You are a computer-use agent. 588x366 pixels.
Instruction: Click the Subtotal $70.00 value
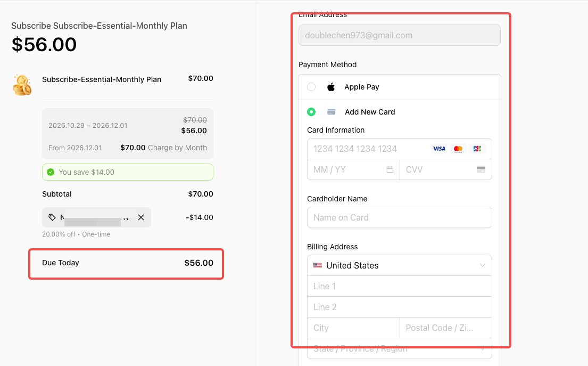click(x=201, y=194)
